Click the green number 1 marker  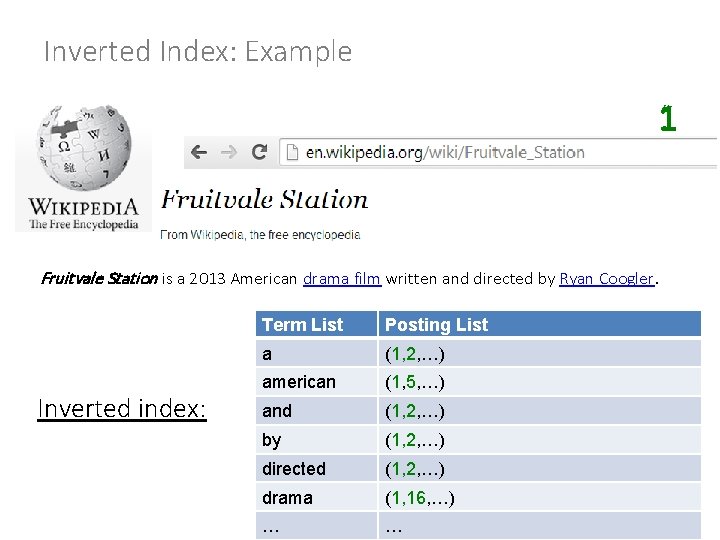[668, 120]
